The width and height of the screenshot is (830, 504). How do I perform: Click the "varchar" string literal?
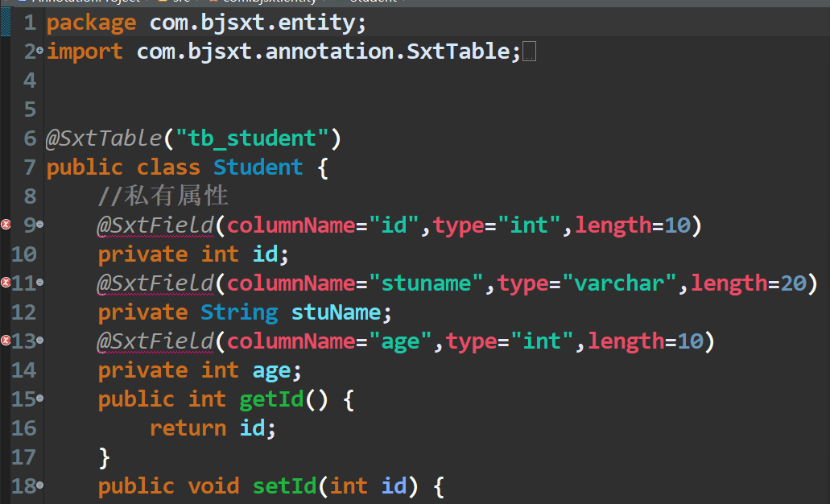619,283
